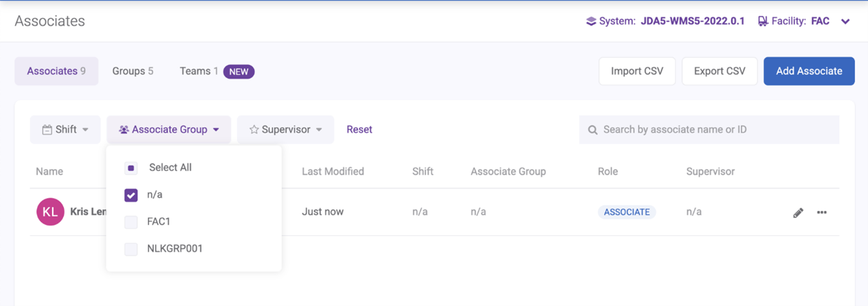
Task: Expand the Supervisor filter dropdown
Action: point(285,130)
